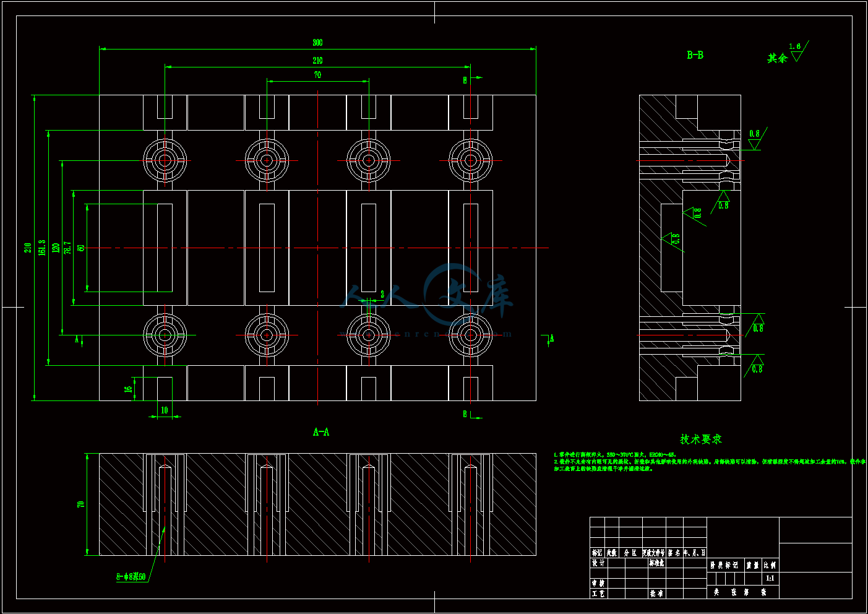Click the horizontal 210 dimension text

point(317,61)
